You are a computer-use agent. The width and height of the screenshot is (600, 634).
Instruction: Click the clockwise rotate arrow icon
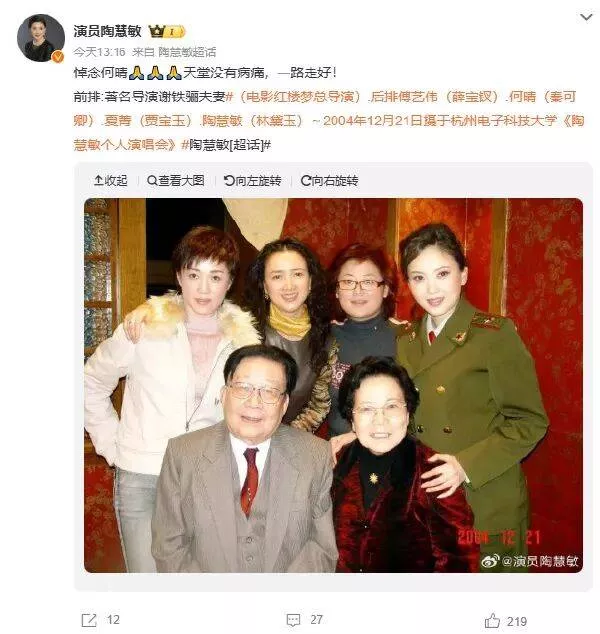[306, 181]
